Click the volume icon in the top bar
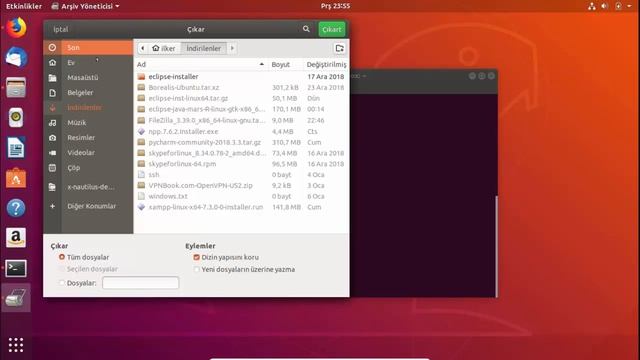The width and height of the screenshot is (640, 360). click(604, 6)
